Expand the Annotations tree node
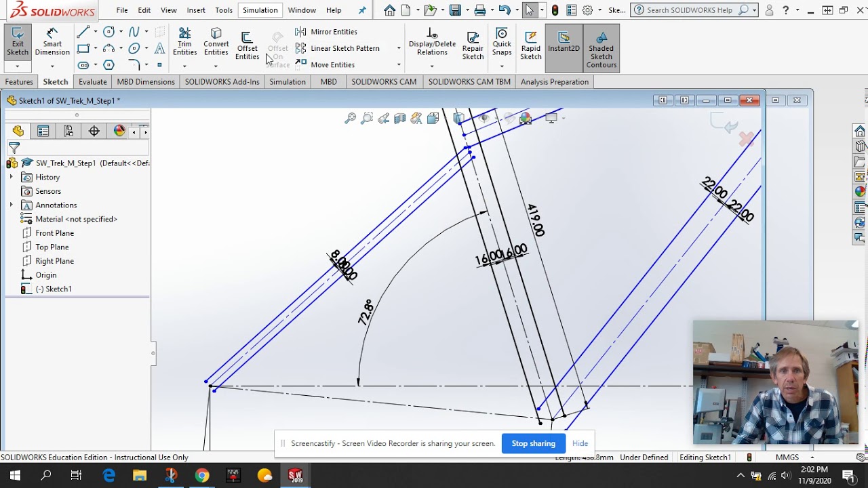This screenshot has height=488, width=868. click(x=11, y=205)
